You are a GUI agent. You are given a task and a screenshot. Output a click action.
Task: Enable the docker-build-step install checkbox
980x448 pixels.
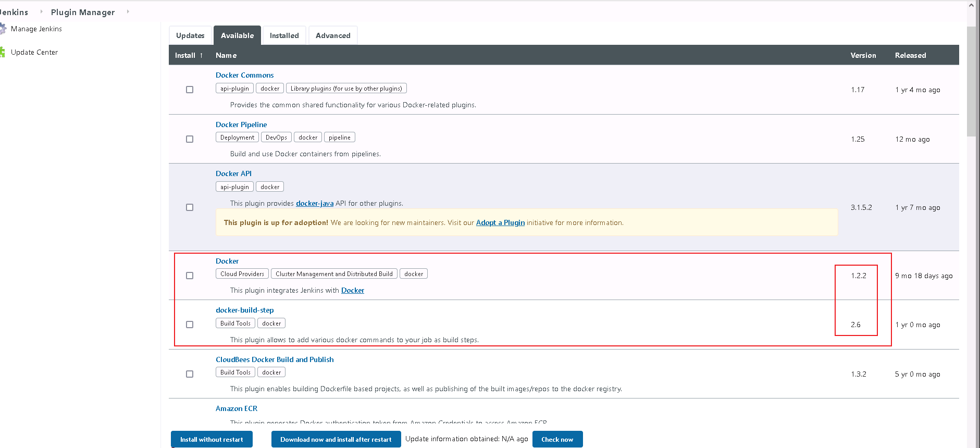pyautogui.click(x=190, y=325)
